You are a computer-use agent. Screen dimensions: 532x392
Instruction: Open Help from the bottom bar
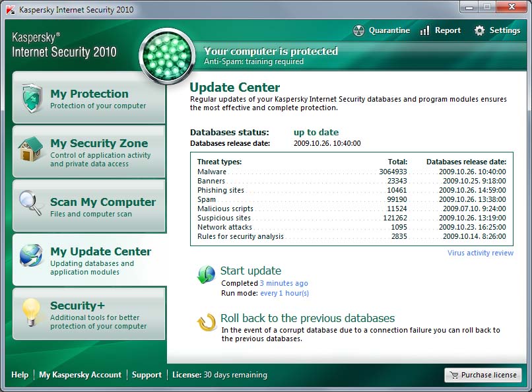tap(20, 375)
